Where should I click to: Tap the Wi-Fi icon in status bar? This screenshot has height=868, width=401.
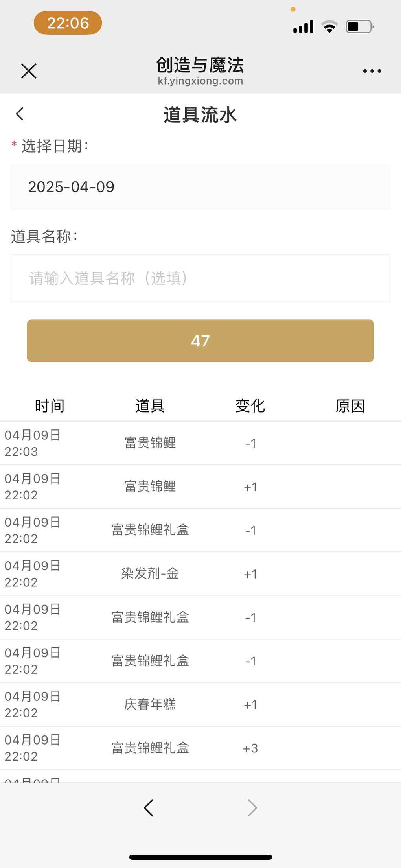pos(329,27)
